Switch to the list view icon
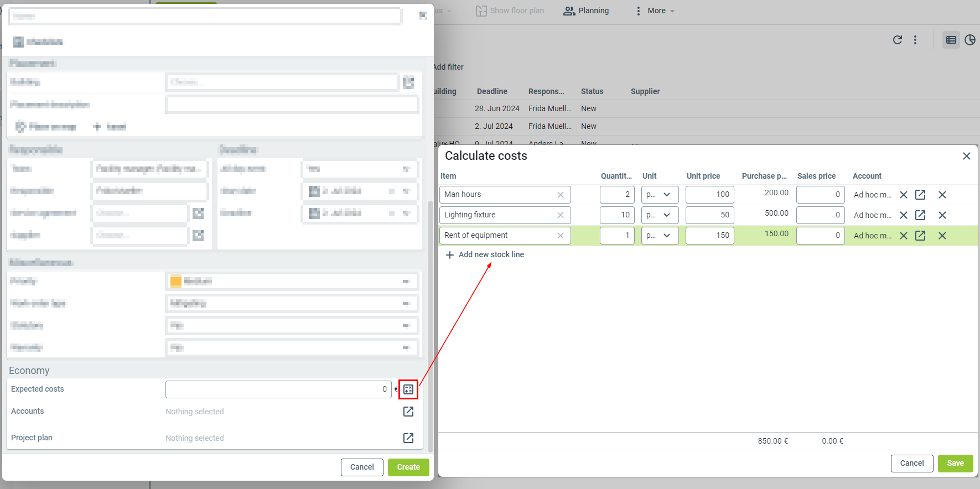This screenshot has height=489, width=980. pyautogui.click(x=951, y=40)
